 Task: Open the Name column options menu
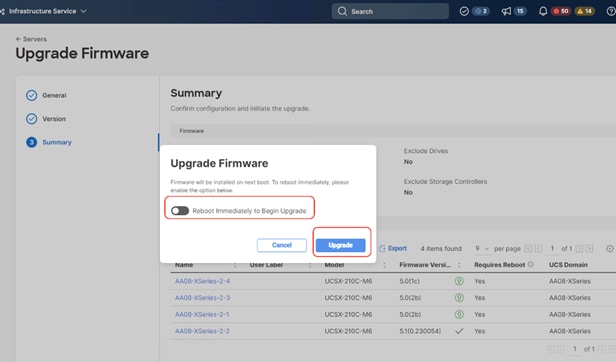tap(235, 265)
